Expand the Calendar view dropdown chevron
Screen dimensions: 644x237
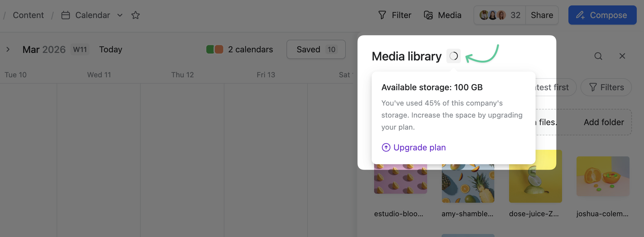pyautogui.click(x=120, y=15)
